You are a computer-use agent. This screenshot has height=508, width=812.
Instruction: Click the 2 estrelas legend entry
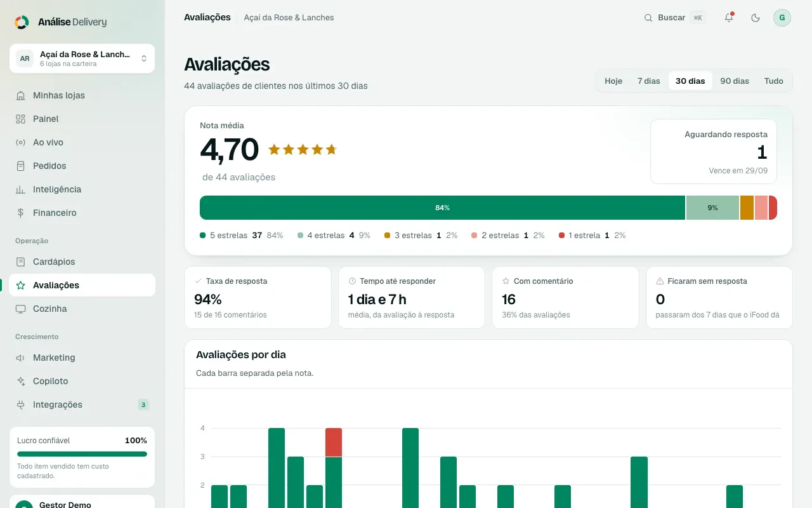508,236
